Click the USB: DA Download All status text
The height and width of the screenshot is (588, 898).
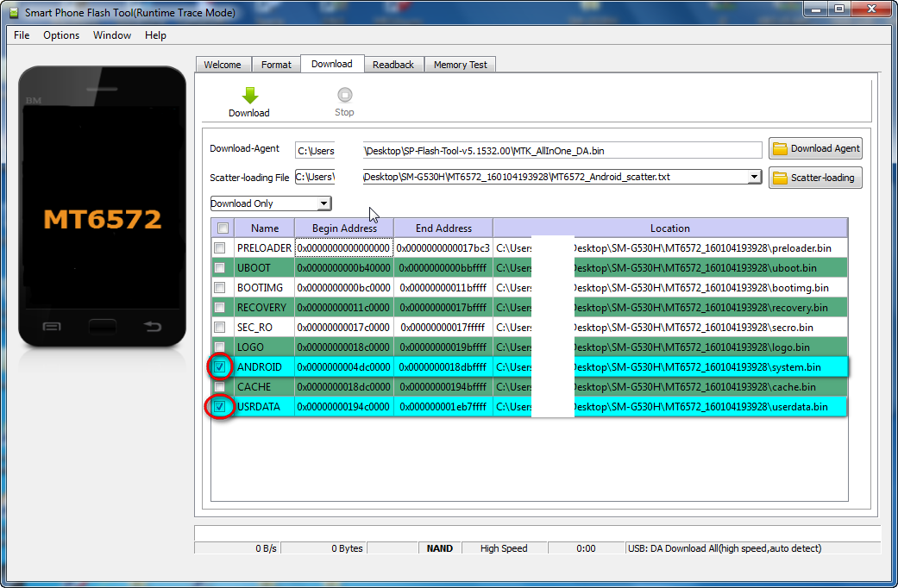point(725,548)
